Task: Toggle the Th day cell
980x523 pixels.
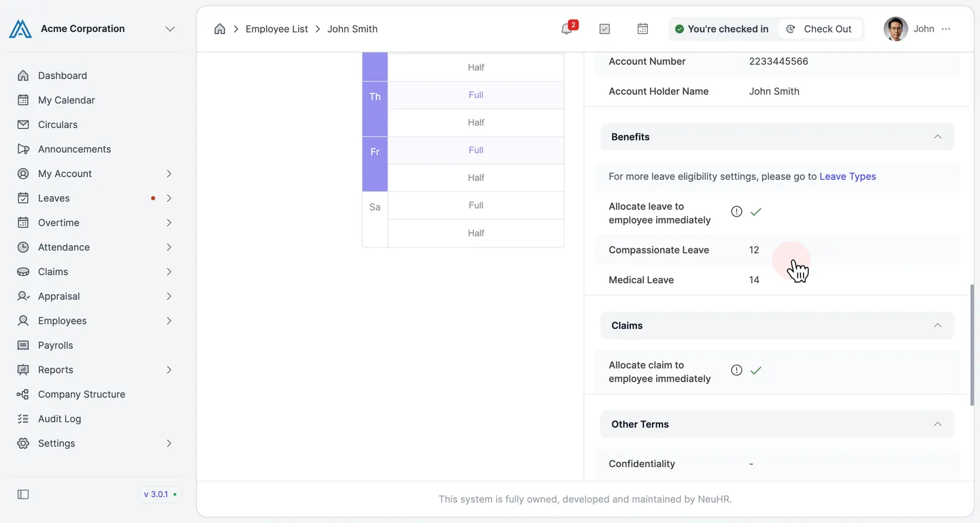Action: [375, 109]
